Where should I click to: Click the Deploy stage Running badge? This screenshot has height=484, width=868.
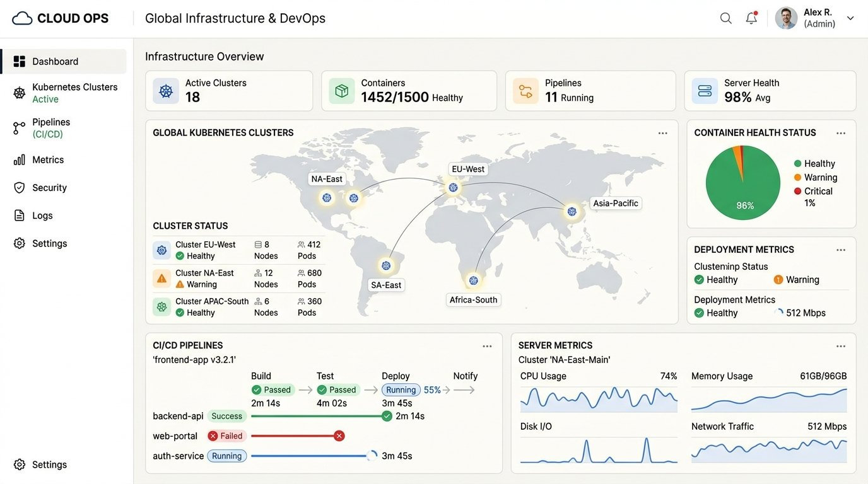tap(401, 390)
